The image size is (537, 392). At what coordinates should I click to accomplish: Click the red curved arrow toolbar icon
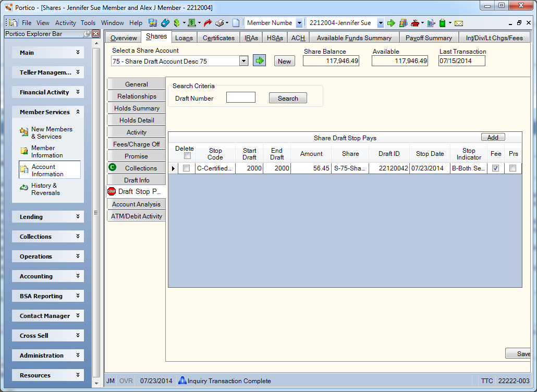tap(208, 23)
